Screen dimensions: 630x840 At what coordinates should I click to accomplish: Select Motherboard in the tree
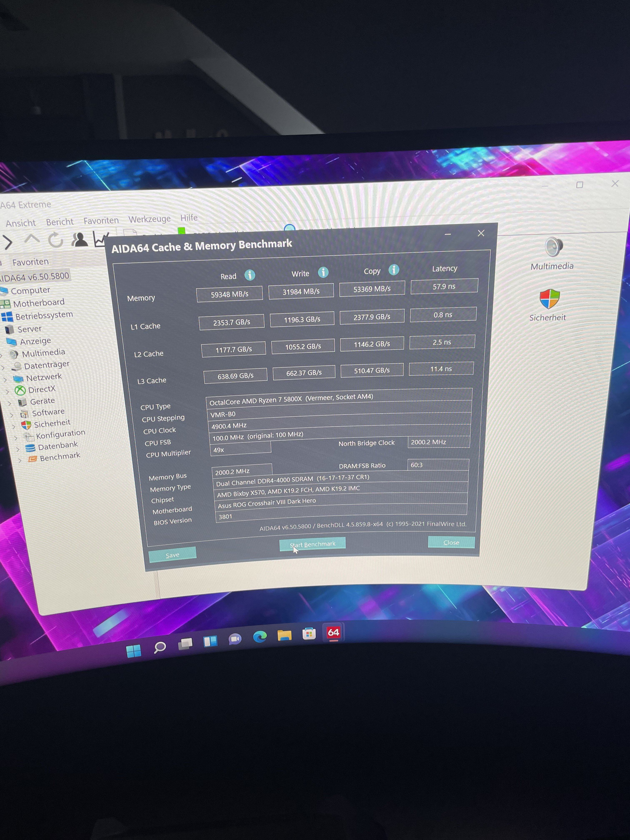click(x=39, y=303)
